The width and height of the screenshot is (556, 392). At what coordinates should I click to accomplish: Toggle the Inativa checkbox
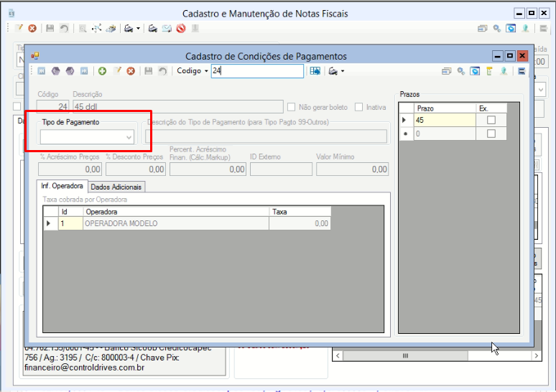[x=359, y=107]
